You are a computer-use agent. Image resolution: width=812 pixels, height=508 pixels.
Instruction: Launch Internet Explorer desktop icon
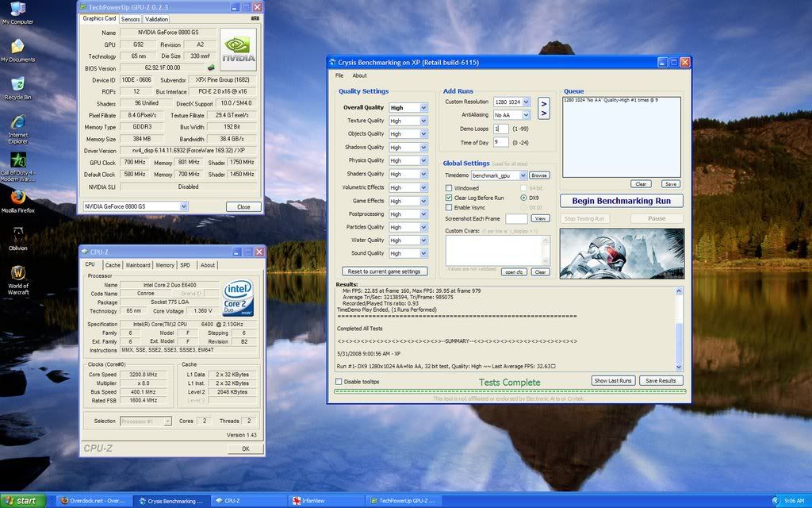coord(17,129)
